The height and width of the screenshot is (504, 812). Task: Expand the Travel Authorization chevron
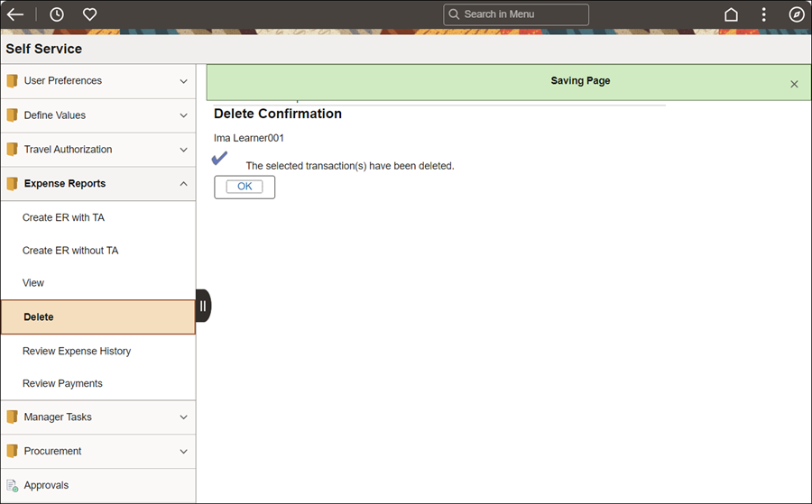183,150
